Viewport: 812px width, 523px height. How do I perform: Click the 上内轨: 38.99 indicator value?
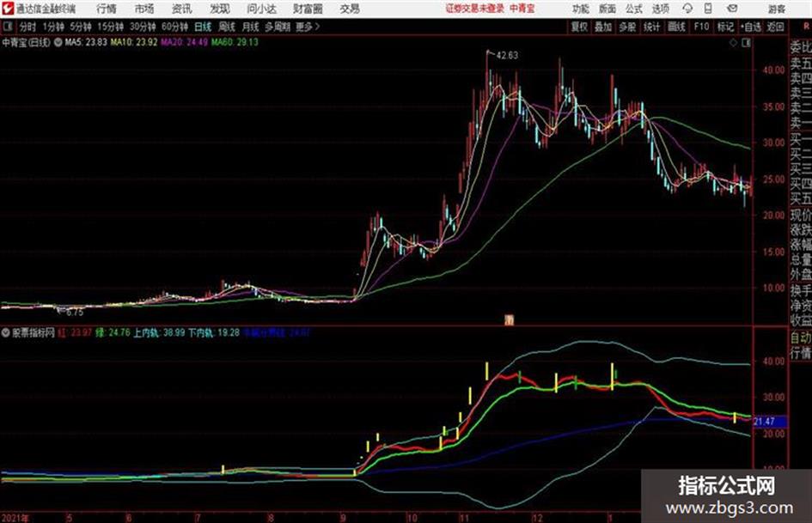pyautogui.click(x=159, y=333)
